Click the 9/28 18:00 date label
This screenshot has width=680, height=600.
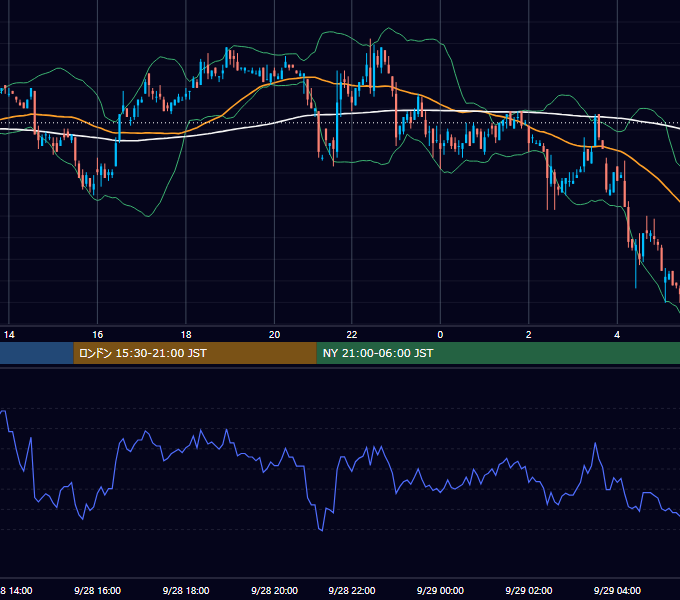[186, 591]
